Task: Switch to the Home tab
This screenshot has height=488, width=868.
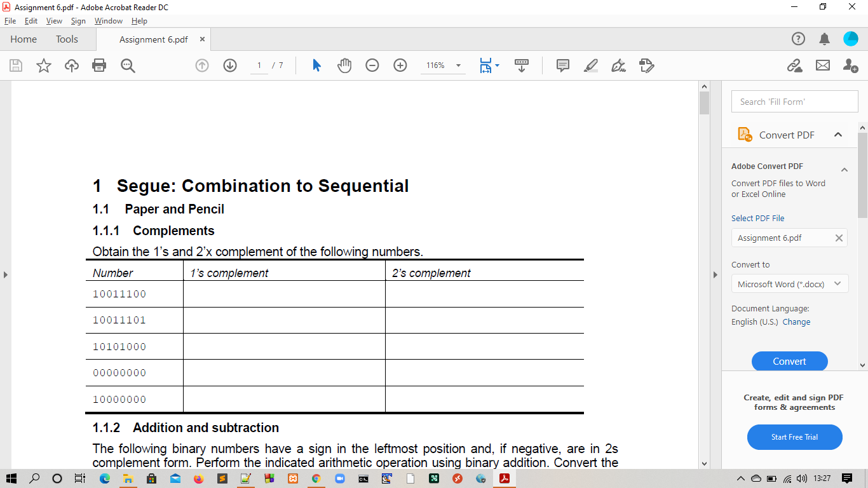Action: tap(24, 39)
